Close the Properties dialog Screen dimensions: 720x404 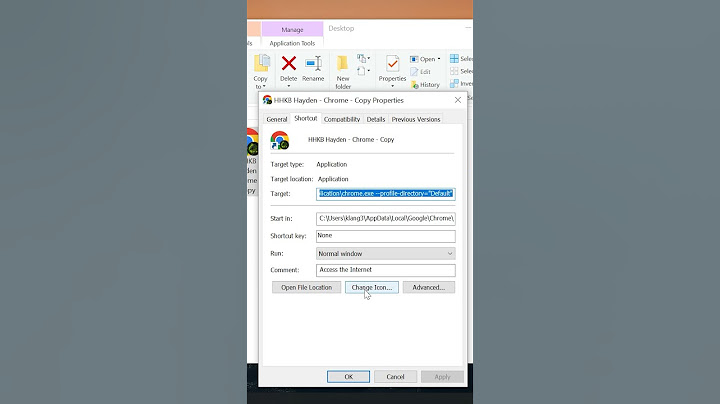tap(458, 100)
